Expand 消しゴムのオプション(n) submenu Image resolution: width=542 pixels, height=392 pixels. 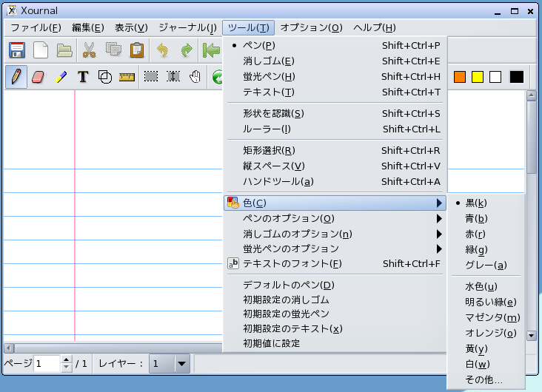[x=335, y=234]
